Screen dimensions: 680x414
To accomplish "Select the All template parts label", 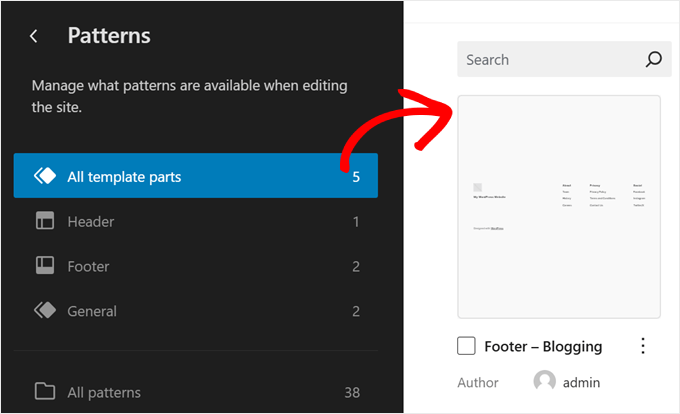I will [x=124, y=177].
